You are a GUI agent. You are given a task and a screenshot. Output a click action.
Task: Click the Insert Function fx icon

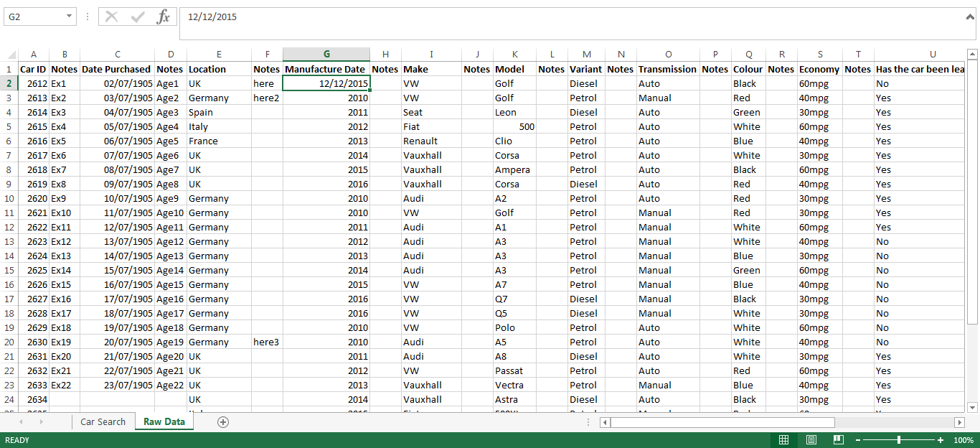point(164,17)
